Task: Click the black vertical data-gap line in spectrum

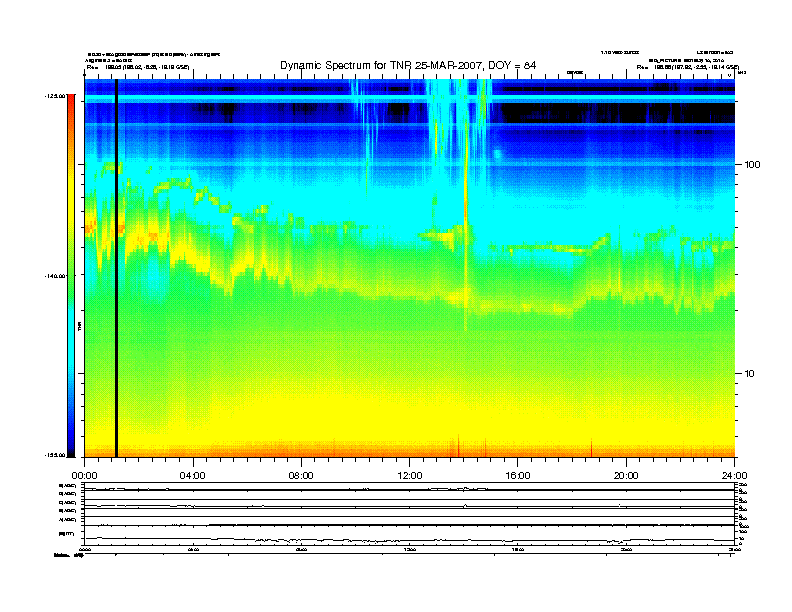Action: click(x=116, y=268)
